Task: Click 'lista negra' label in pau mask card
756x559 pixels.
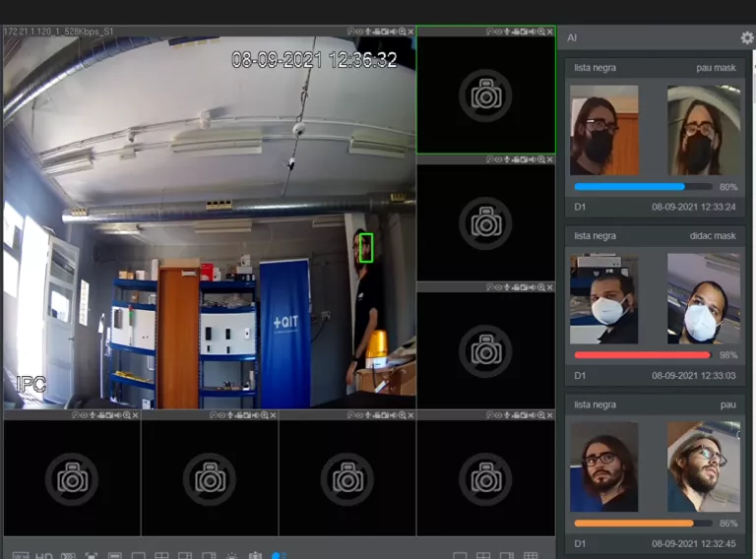Action: [x=595, y=68]
